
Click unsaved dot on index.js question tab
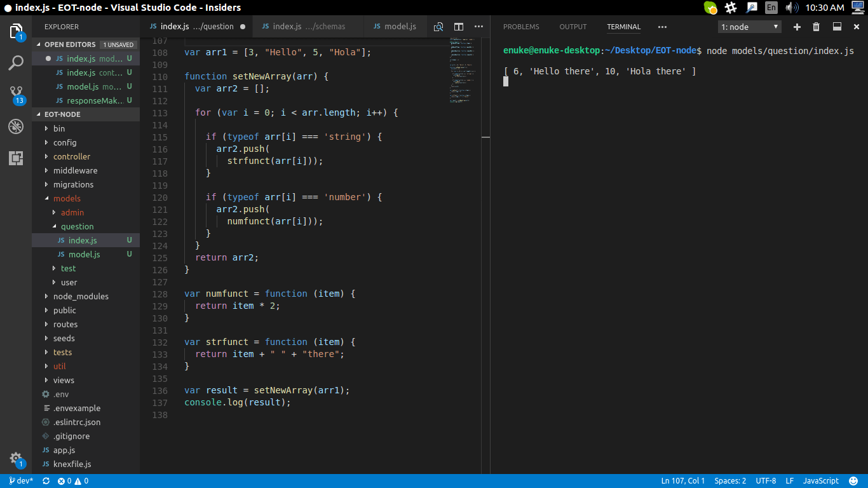coord(242,27)
